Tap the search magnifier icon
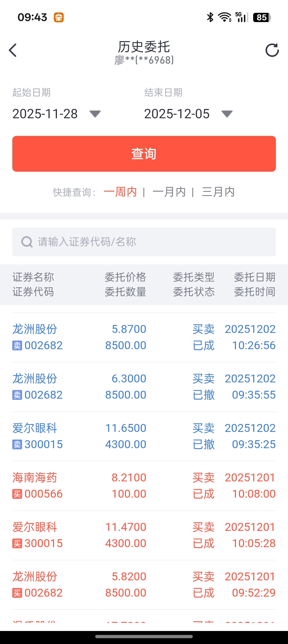Viewport: 288px width, 644px height. [x=27, y=242]
